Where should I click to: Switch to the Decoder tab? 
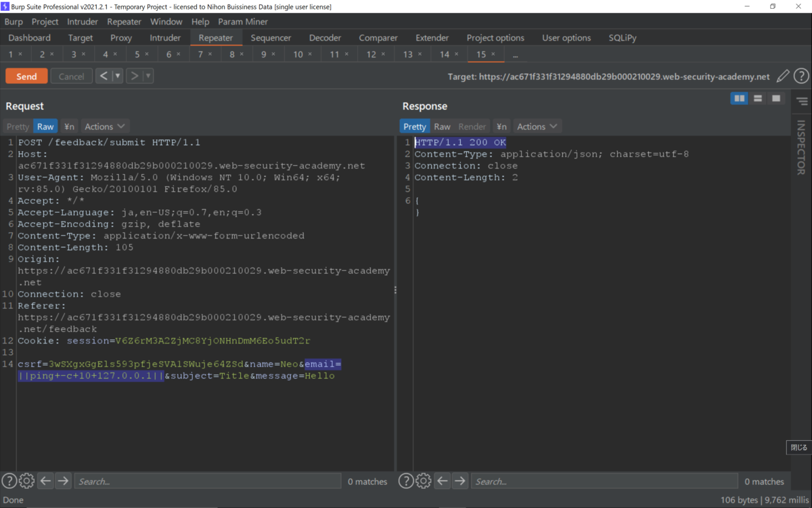[325, 38]
